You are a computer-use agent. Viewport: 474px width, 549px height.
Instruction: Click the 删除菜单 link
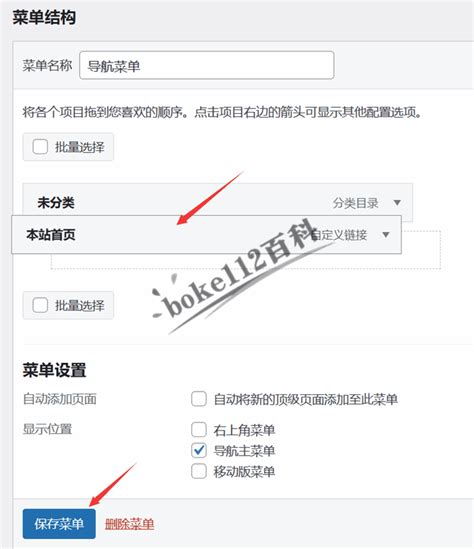(130, 524)
